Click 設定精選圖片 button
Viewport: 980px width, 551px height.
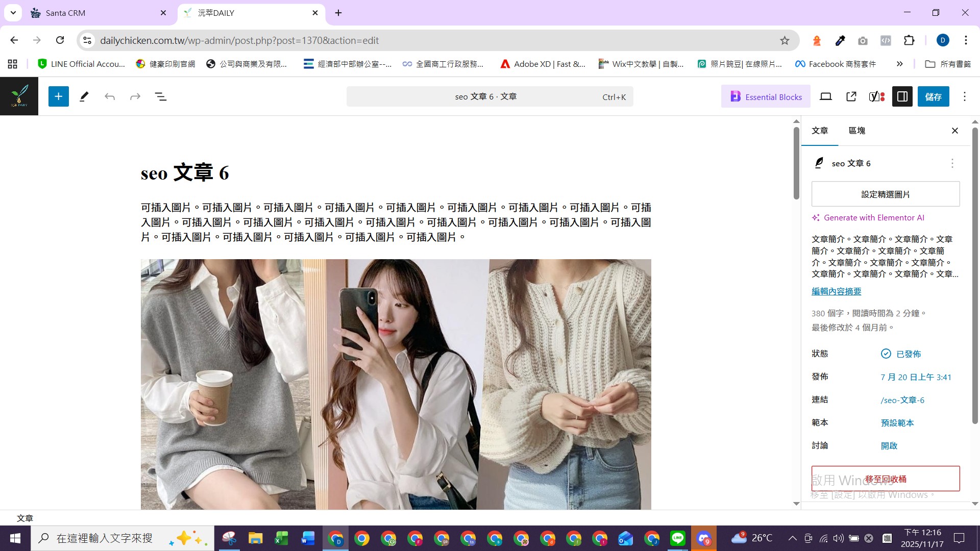pos(885,194)
